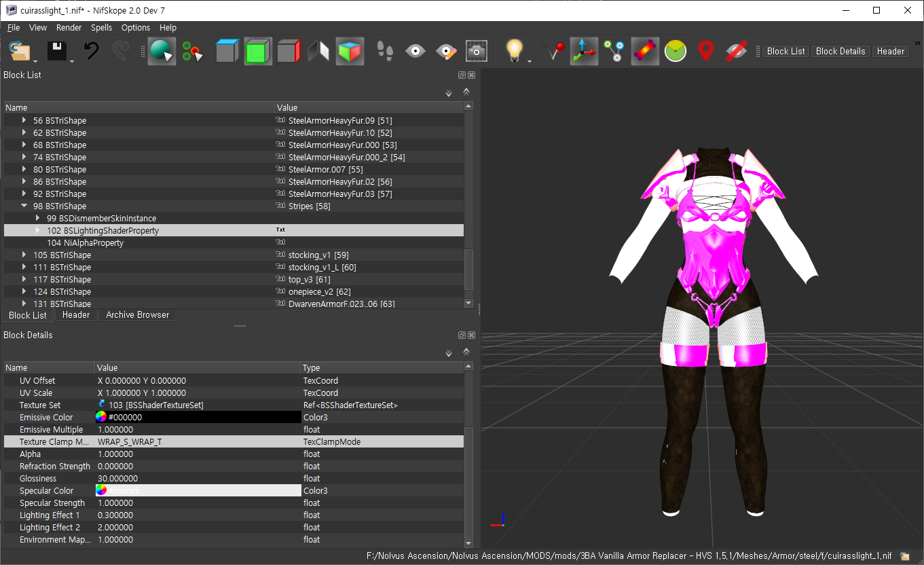Screen dimensions: 924x565
Task: Expand the 102 BSLightingShaderProperty entry
Action: tap(37, 230)
